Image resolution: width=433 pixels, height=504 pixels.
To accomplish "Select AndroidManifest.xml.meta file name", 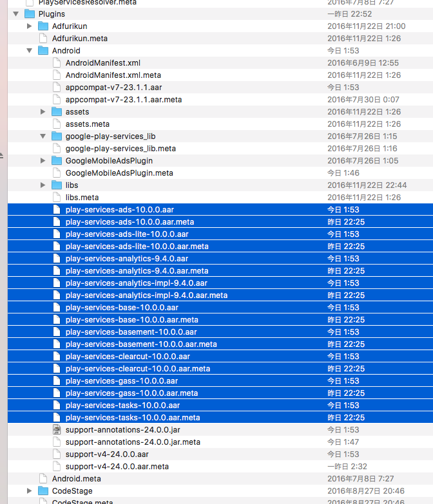I will (113, 75).
